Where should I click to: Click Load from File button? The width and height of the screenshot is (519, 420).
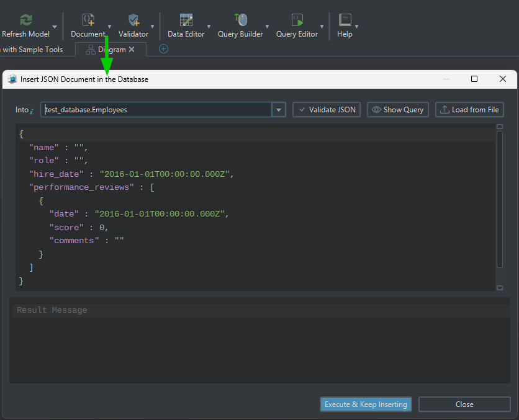click(x=469, y=110)
